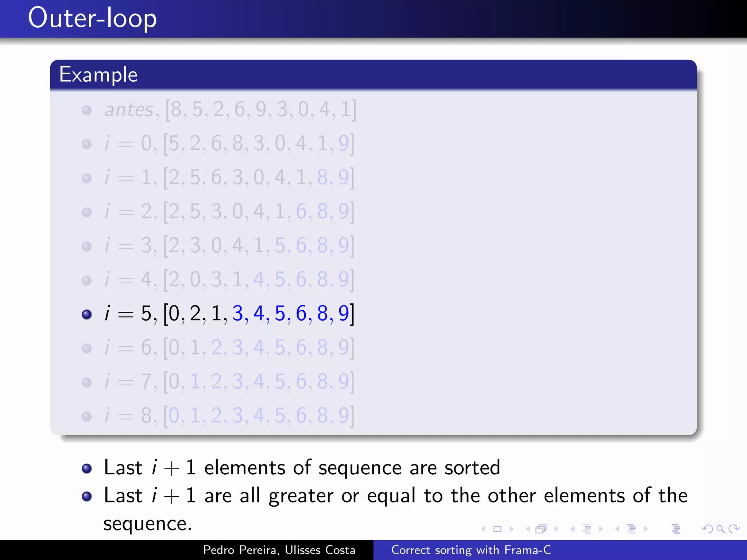The width and height of the screenshot is (747, 560).
Task: Click the 'Correct sorting with Frama-C' footer
Action: pos(471,550)
